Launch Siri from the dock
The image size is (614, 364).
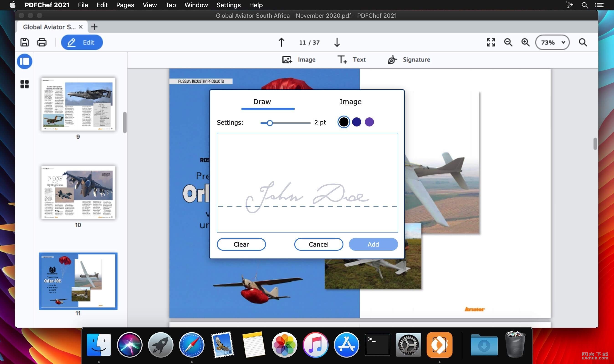[x=130, y=345]
